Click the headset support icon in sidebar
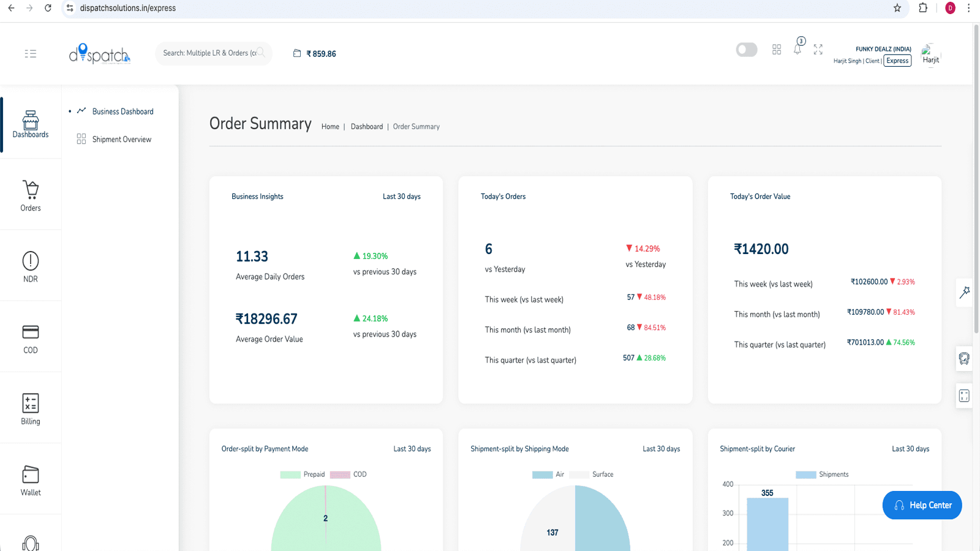This screenshot has width=980, height=551. pos(31,544)
